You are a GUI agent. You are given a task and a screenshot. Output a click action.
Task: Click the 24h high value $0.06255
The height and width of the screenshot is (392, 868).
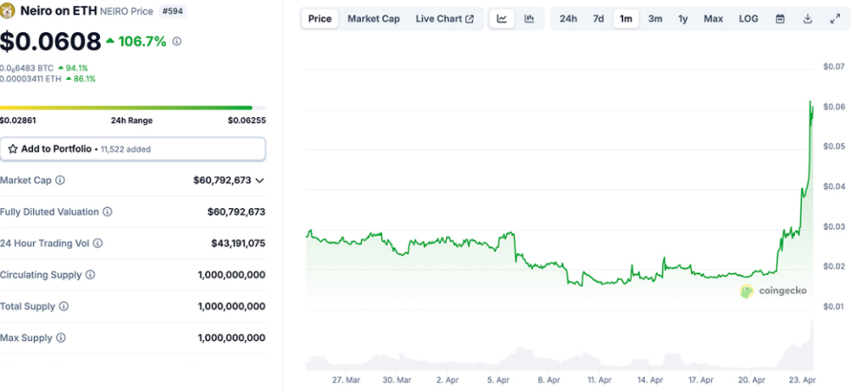tap(247, 120)
